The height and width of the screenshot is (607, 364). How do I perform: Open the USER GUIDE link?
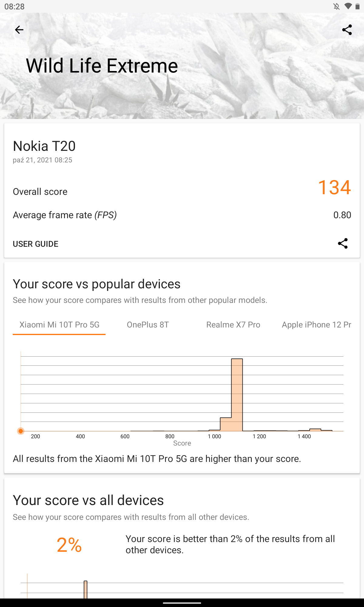click(x=35, y=244)
